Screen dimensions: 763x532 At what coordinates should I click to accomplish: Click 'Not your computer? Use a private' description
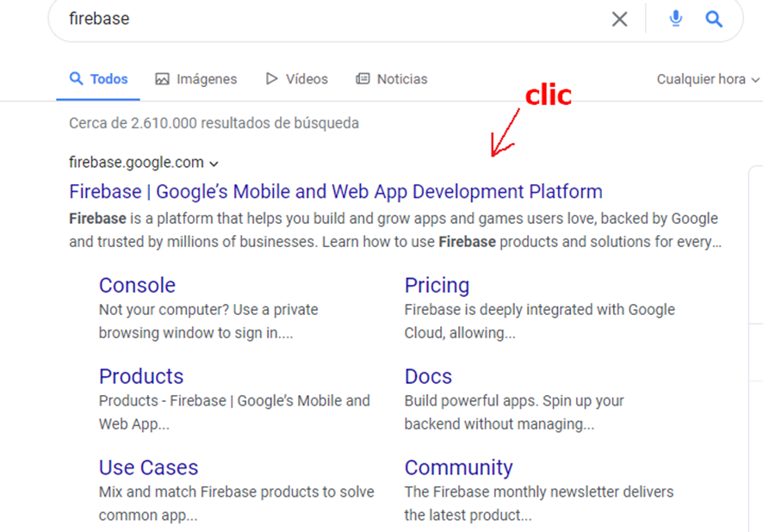(x=208, y=321)
